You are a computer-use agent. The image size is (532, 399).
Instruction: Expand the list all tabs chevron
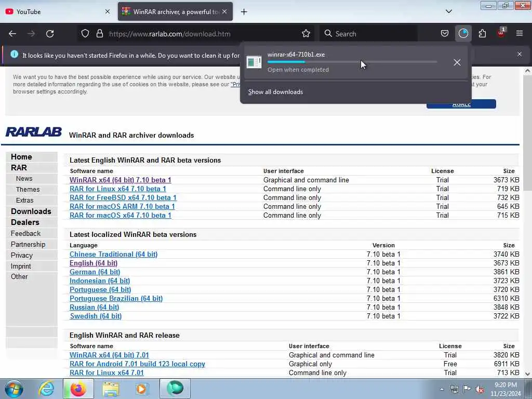pos(448,11)
